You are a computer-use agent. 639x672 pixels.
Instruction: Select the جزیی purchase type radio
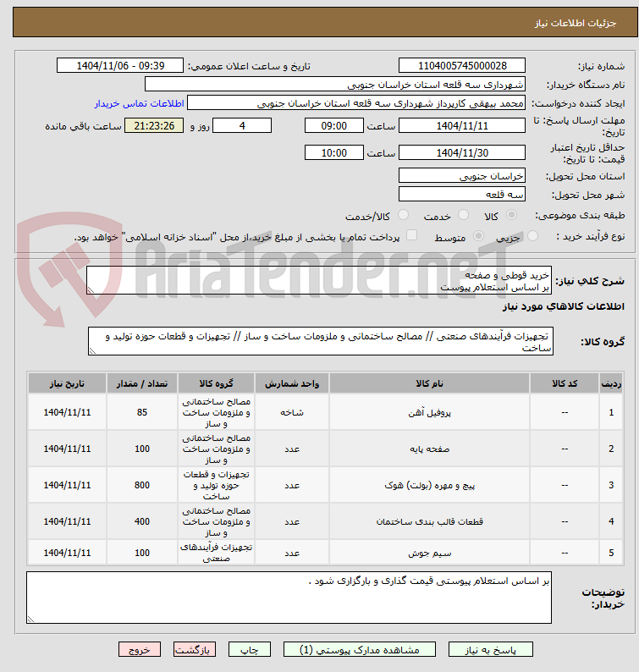532,236
